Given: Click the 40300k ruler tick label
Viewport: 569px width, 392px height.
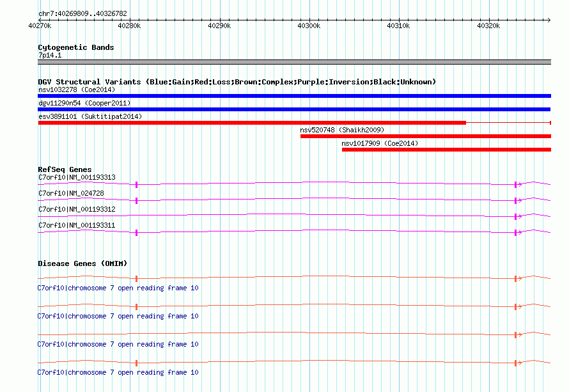Looking at the screenshot, I should 309,26.
